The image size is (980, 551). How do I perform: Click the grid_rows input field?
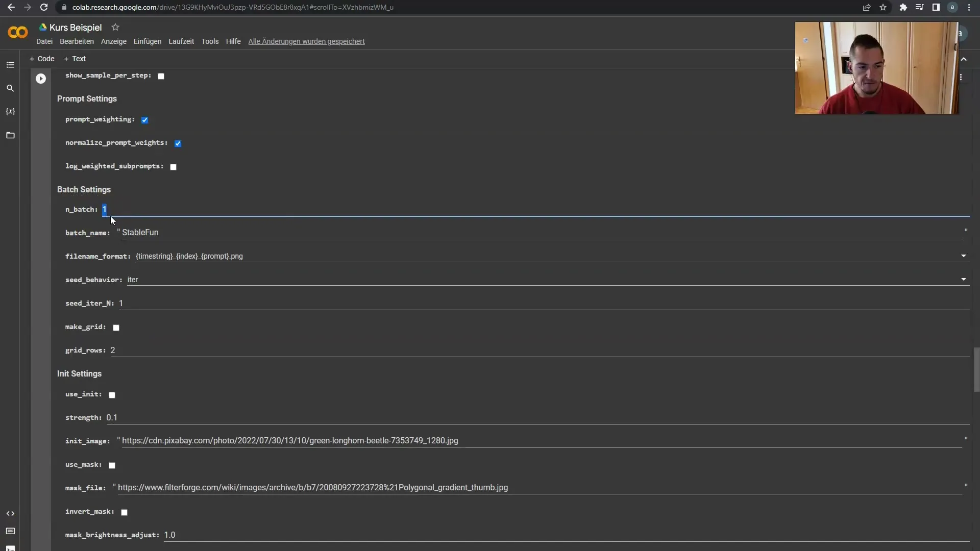click(x=540, y=350)
